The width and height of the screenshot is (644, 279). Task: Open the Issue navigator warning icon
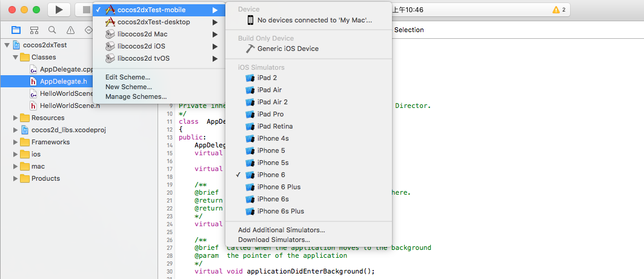71,30
